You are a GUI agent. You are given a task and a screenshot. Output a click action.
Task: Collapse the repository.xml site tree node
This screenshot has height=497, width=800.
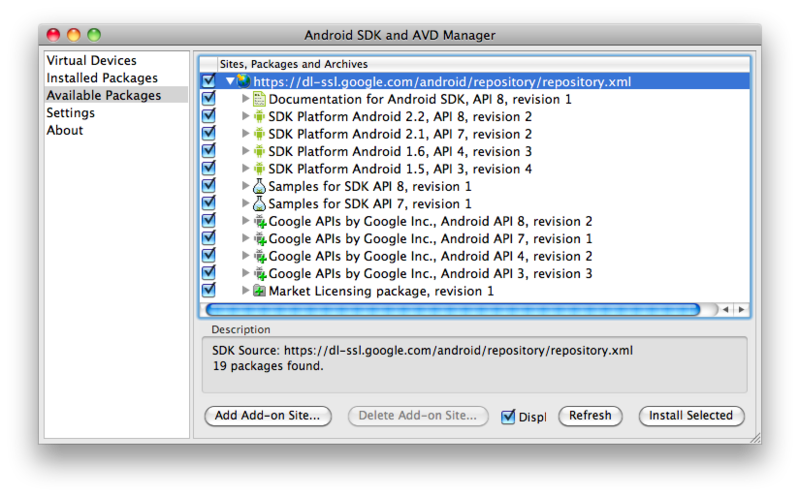coord(230,81)
